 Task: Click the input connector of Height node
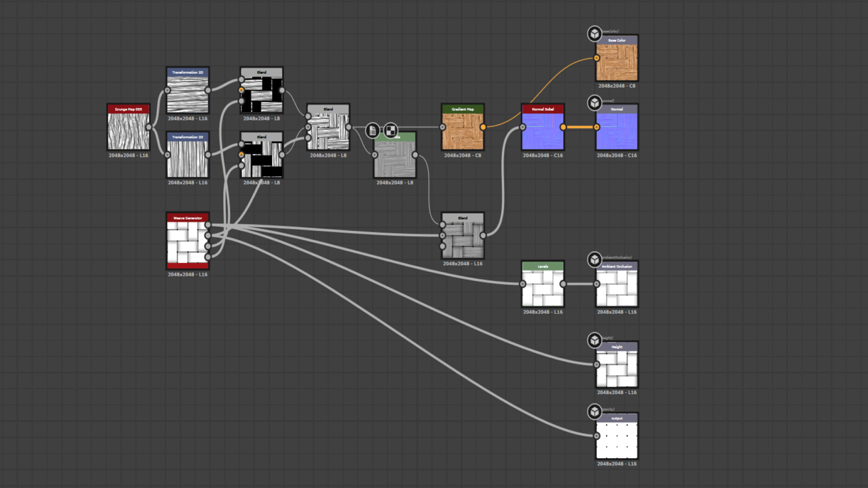pos(597,364)
